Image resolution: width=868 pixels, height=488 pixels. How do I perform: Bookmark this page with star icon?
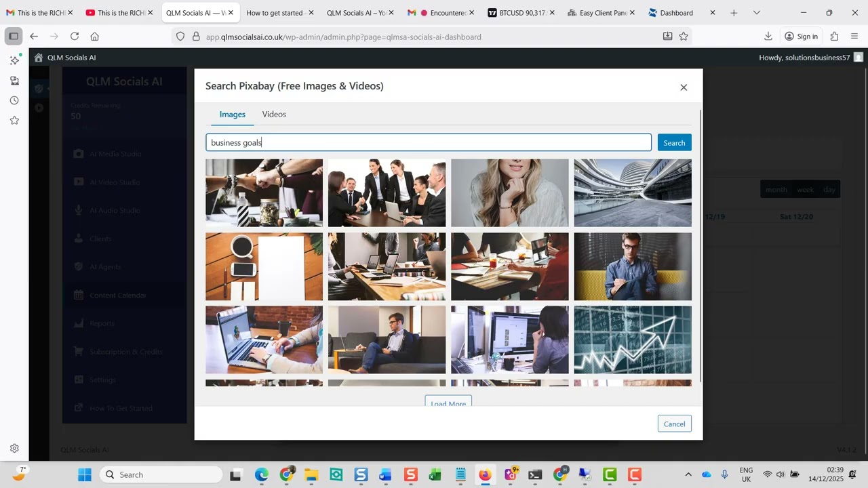pos(684,37)
